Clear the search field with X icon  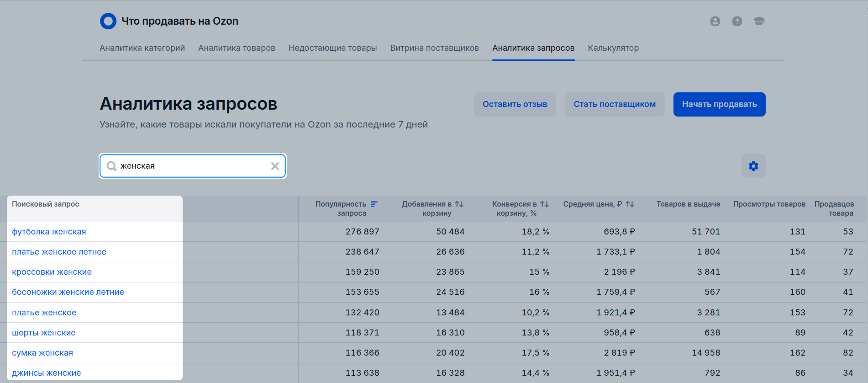pyautogui.click(x=275, y=166)
